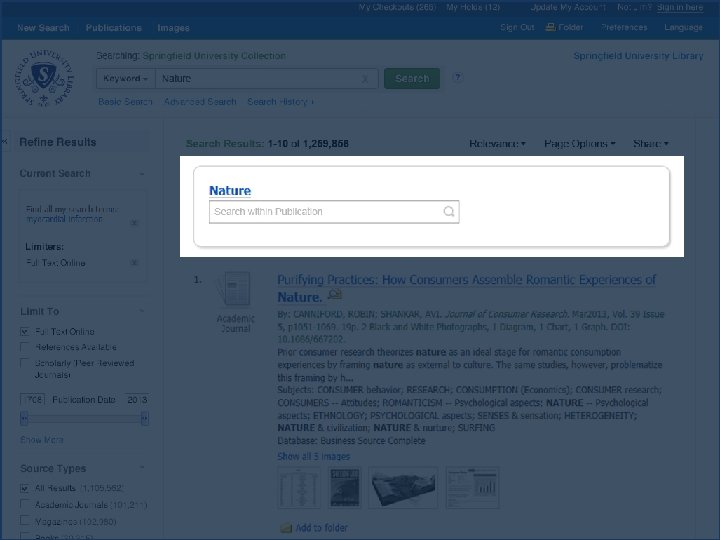Click Sign in here link

[680, 7]
